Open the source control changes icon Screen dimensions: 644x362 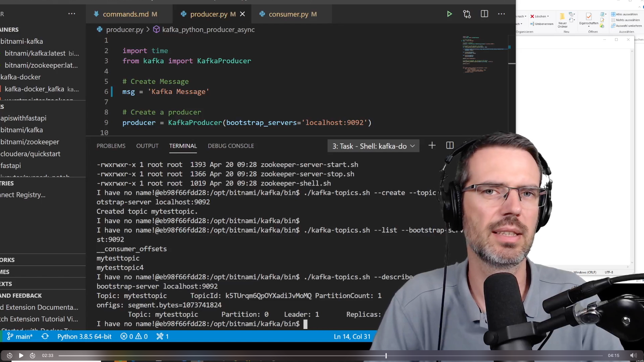tap(467, 14)
